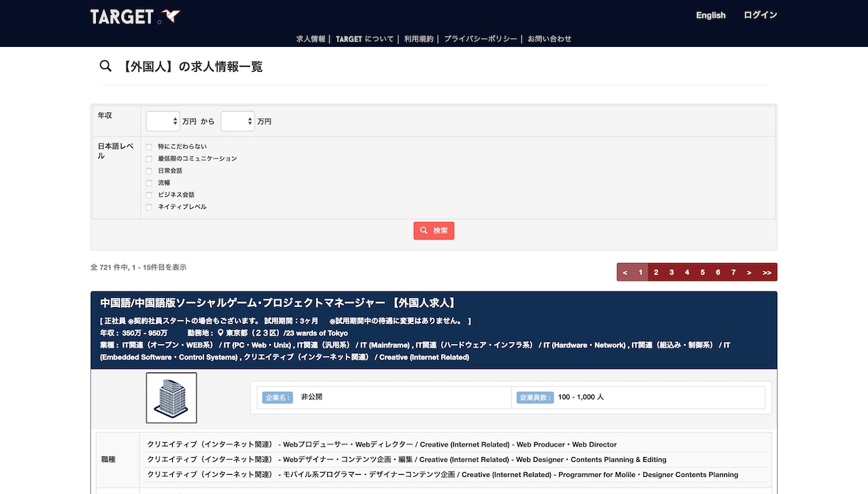
Task: Toggle the 日常会話 checkbox
Action: coord(149,171)
